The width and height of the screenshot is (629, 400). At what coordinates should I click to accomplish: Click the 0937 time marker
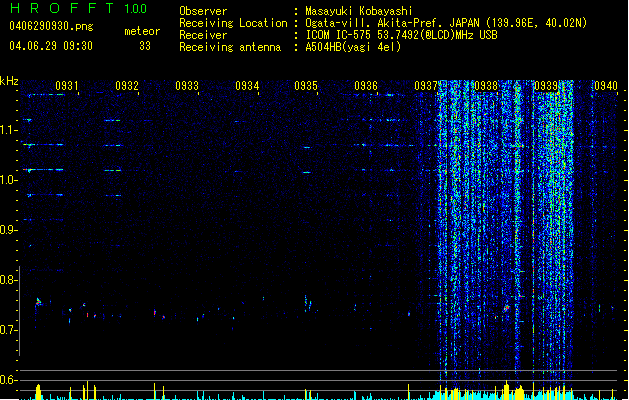[426, 85]
